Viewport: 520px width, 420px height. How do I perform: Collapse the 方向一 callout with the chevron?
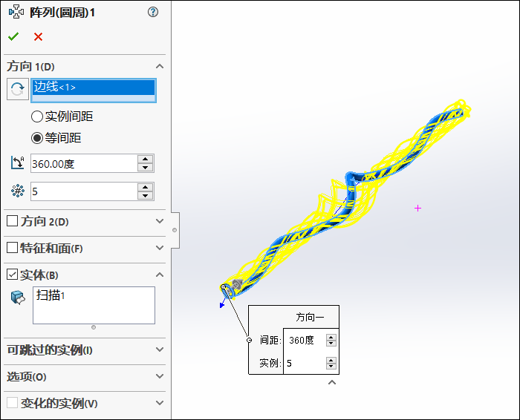point(332,383)
